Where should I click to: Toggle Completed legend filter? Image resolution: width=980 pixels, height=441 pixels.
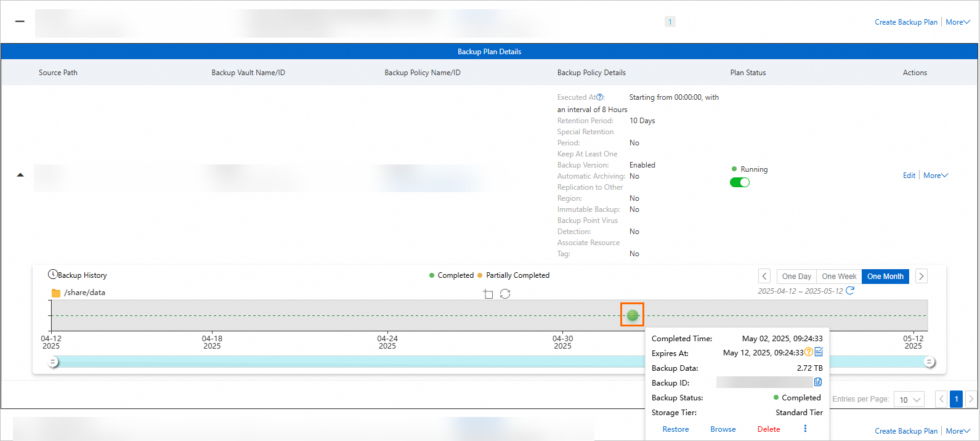pos(452,275)
